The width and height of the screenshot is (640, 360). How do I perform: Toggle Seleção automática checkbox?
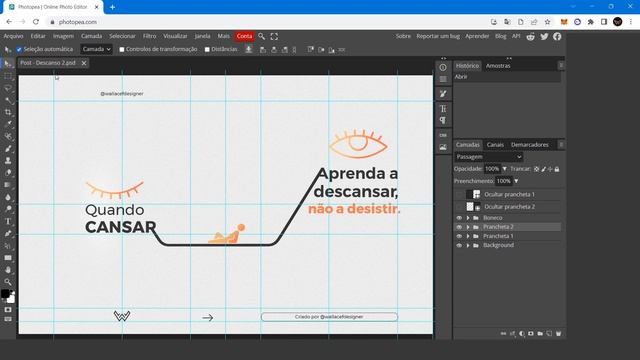19,49
